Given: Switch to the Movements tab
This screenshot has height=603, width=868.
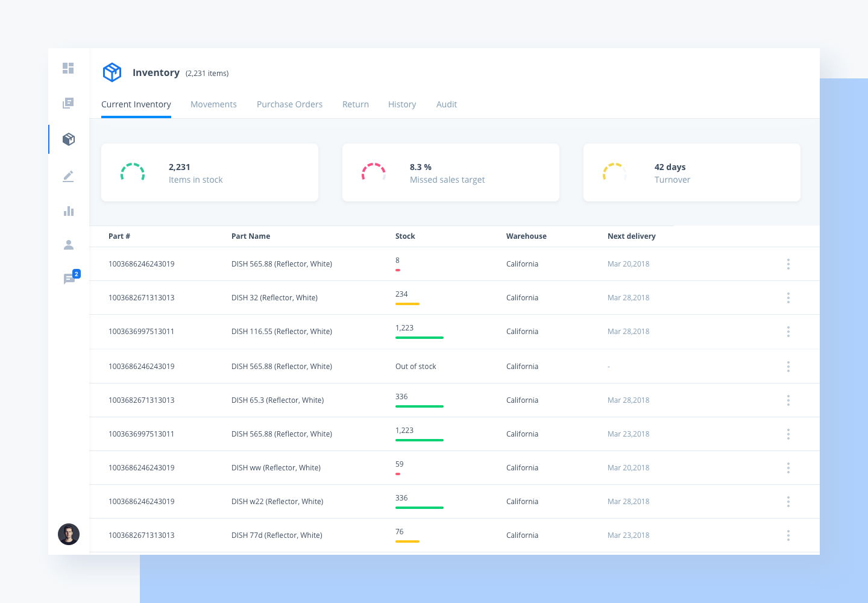Looking at the screenshot, I should pyautogui.click(x=213, y=104).
